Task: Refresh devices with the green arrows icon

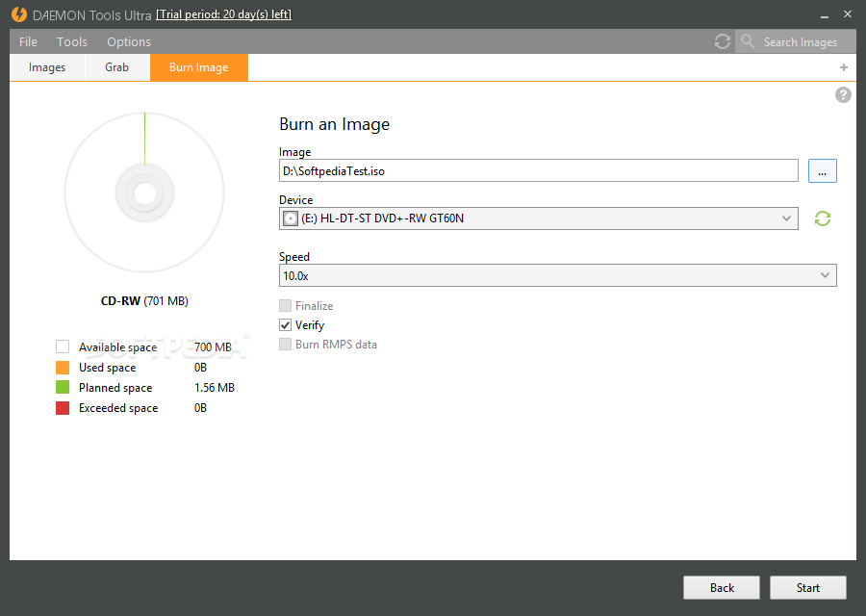Action: (x=823, y=218)
